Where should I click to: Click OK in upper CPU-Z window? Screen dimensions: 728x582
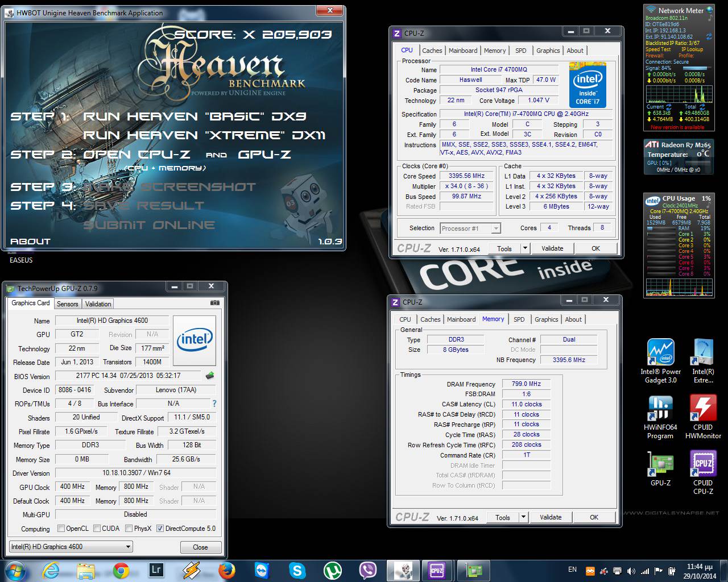point(595,248)
